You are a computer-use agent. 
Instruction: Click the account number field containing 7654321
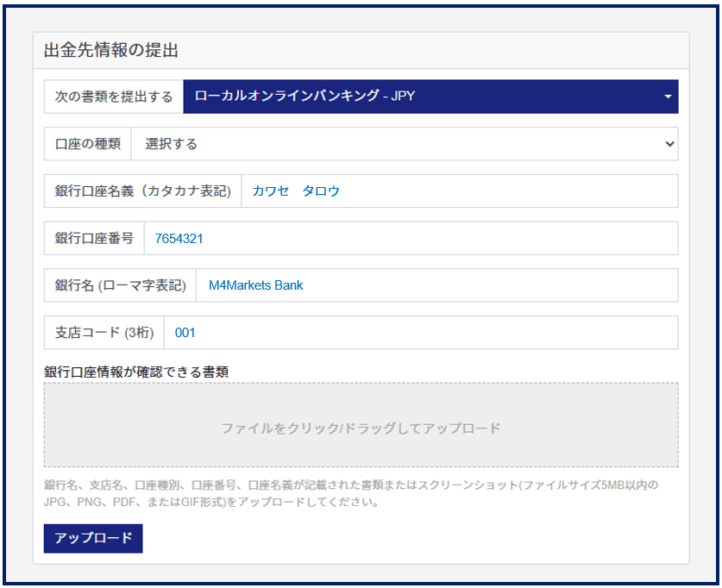(411, 239)
